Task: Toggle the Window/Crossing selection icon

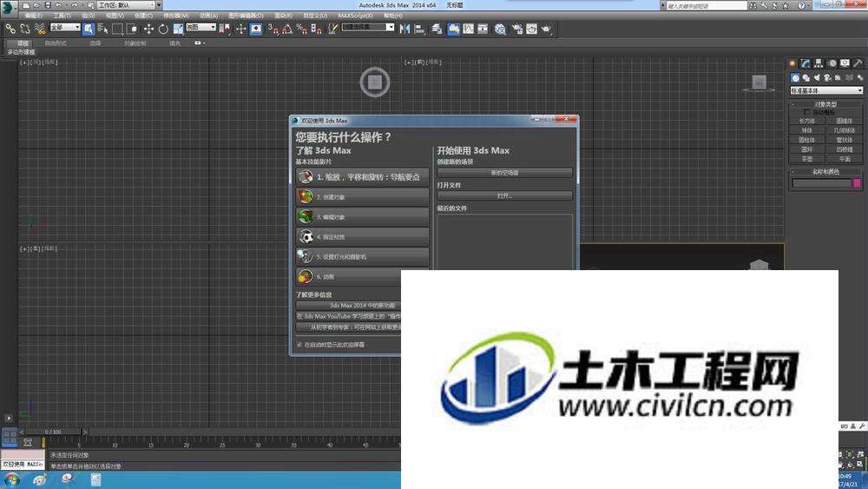Action: click(132, 29)
